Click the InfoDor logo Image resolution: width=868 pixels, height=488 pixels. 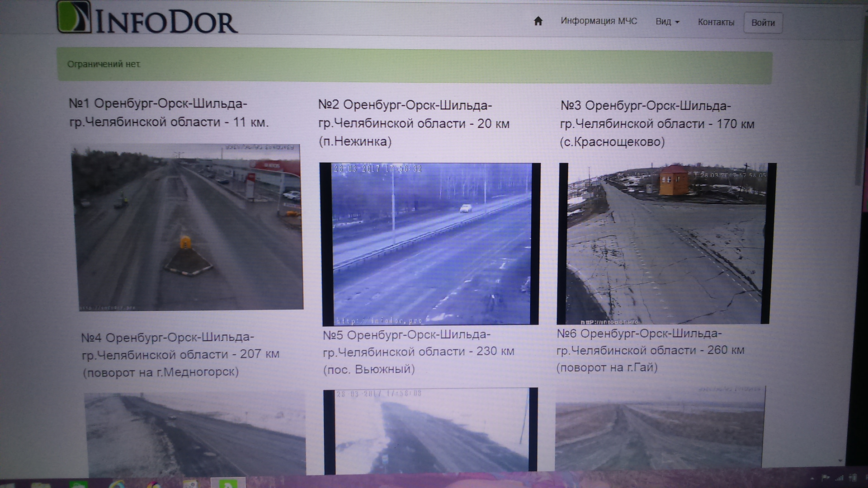(147, 18)
